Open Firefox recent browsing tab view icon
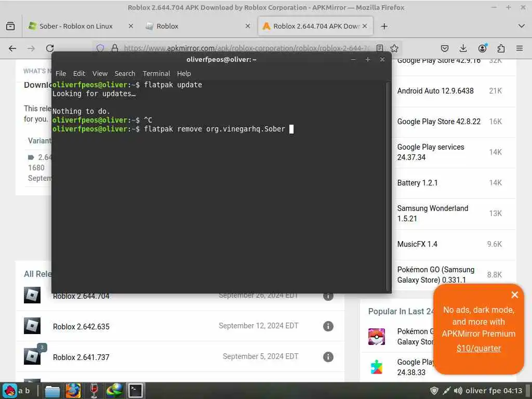 (x=10, y=26)
